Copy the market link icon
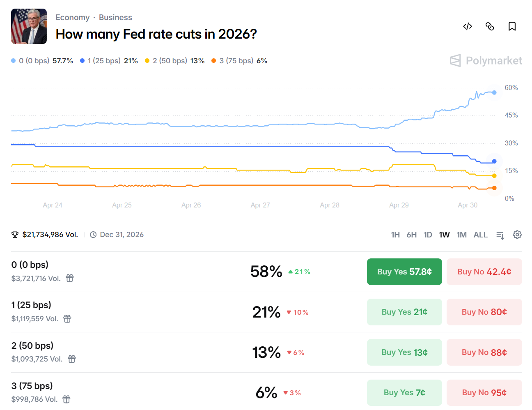The image size is (532, 410). [x=490, y=27]
